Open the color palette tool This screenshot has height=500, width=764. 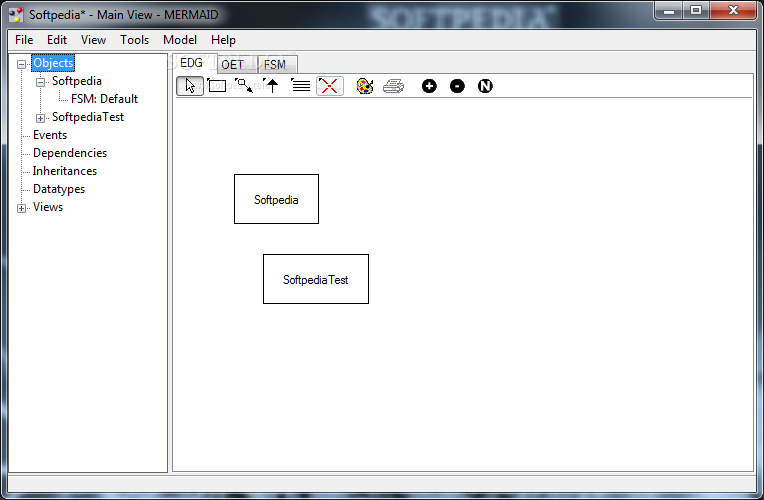pos(365,86)
